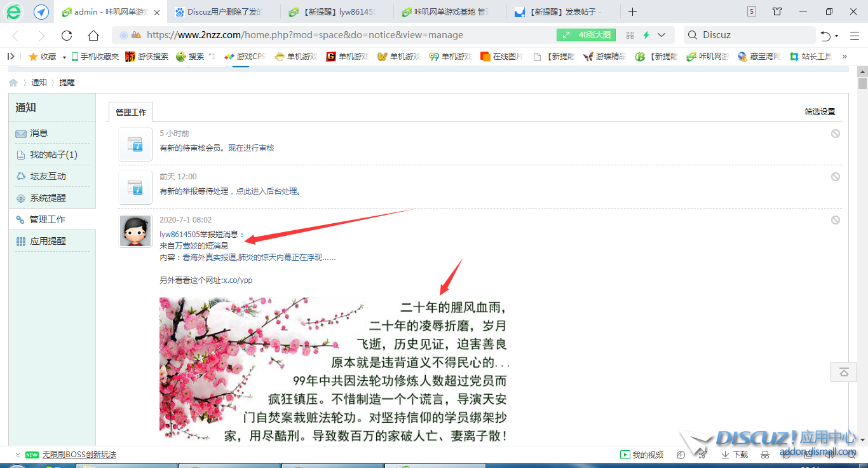The height and width of the screenshot is (468, 868).
Task: Ignore the 2020-7-1 08:02 notification
Action: (x=836, y=220)
